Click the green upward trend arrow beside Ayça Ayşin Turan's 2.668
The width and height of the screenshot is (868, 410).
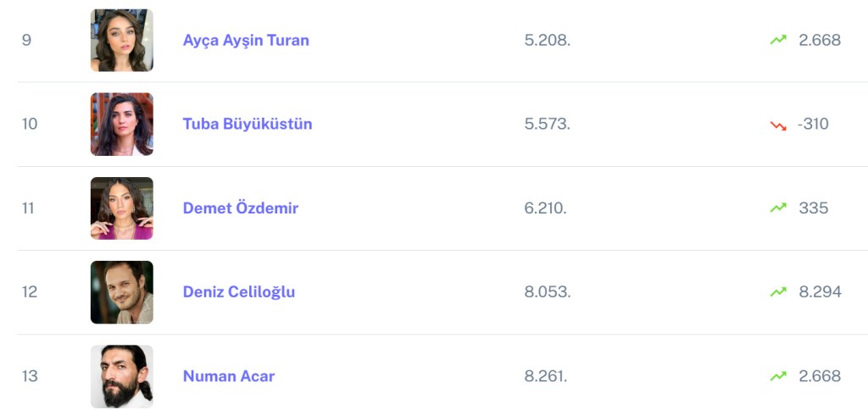pos(778,40)
